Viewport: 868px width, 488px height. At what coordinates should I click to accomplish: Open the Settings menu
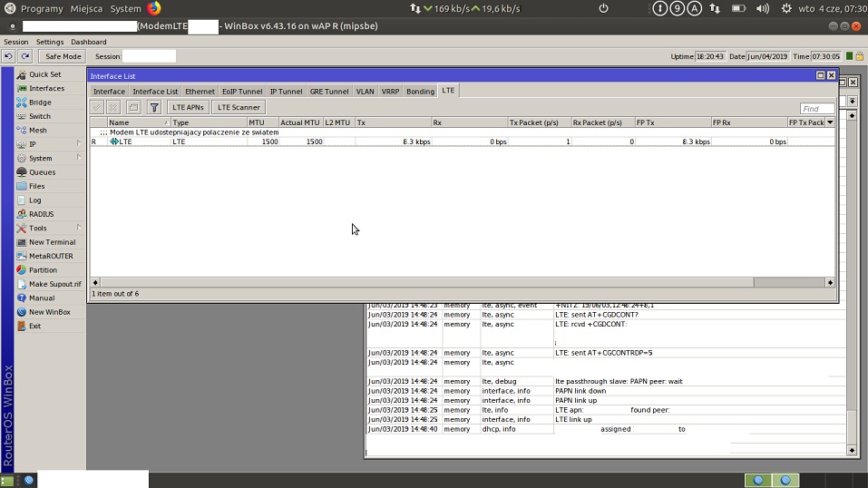point(50,42)
